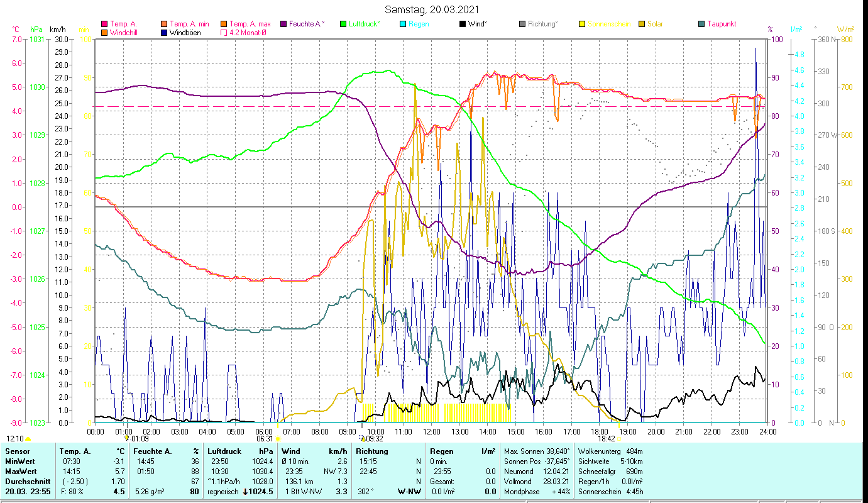Click the 'Gesamt:' rain total label
The height and width of the screenshot is (503, 868).
click(442, 482)
